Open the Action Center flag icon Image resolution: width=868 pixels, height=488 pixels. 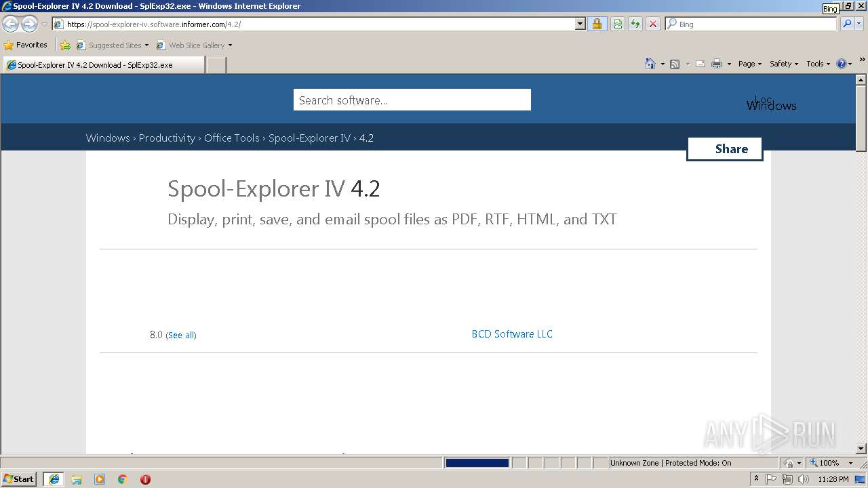point(771,479)
